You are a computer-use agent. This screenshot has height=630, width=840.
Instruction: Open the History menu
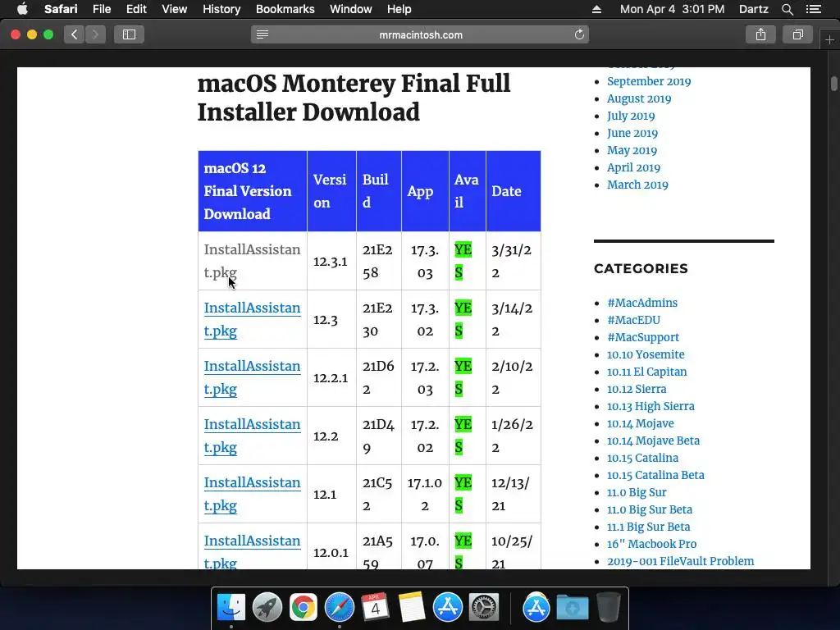[x=221, y=9]
